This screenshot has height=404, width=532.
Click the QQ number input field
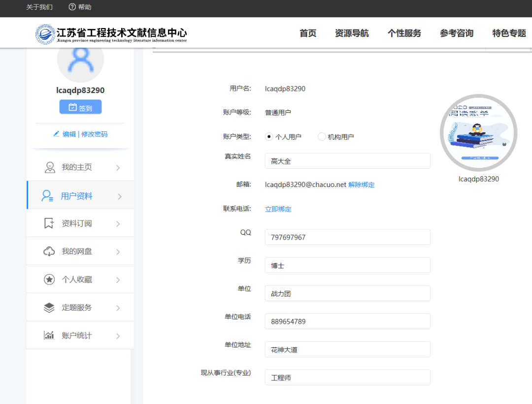pos(347,237)
